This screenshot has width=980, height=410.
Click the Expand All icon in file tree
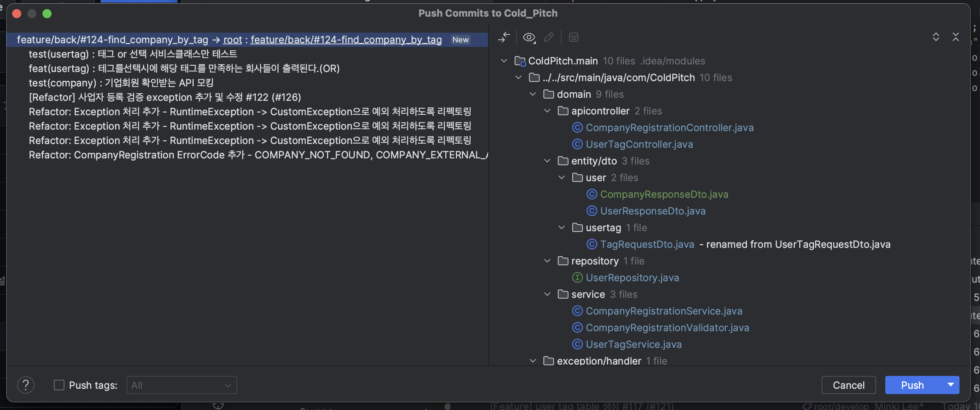pos(936,37)
